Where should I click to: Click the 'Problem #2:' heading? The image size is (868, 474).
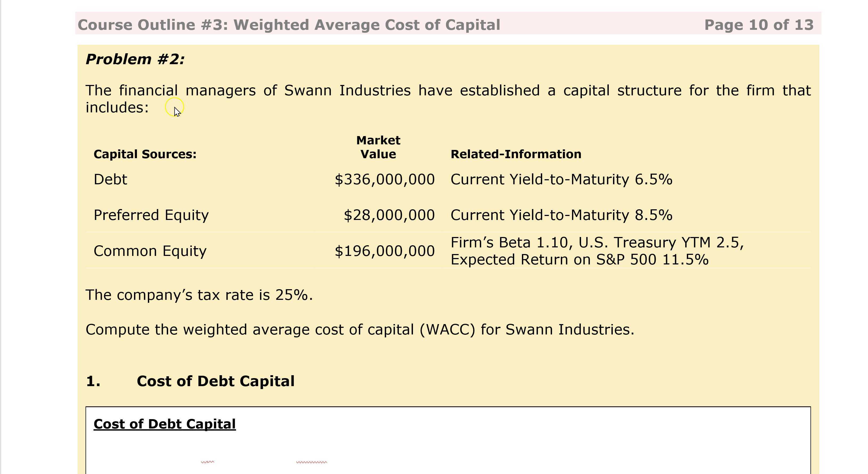[135, 59]
